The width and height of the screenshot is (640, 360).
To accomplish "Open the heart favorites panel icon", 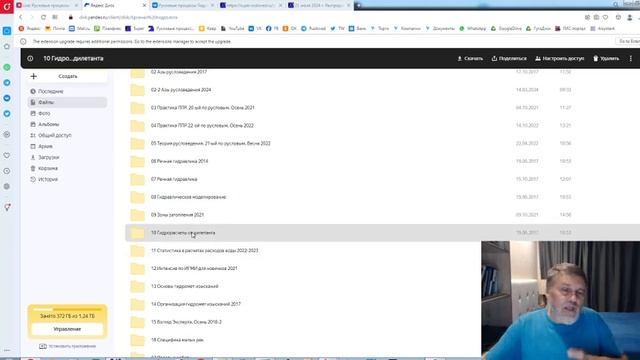I will 7,156.
